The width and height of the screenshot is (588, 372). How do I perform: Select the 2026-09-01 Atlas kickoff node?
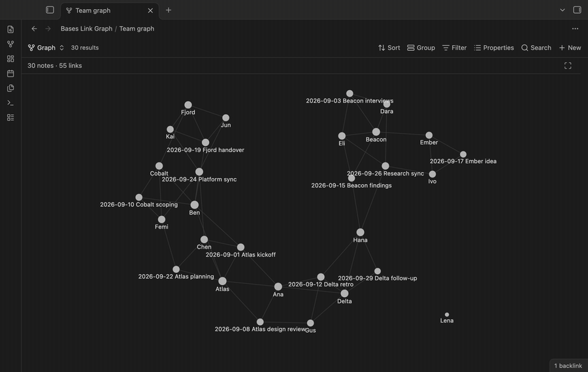pos(240,247)
